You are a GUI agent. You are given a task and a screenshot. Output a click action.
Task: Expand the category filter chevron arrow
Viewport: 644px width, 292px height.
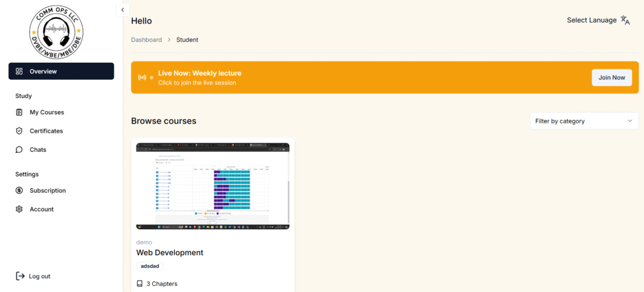pos(630,121)
